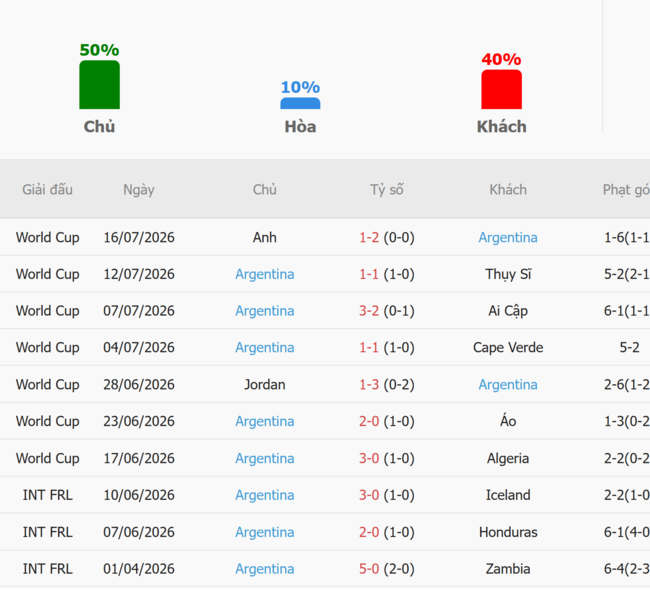Click the Cape Verde team name
Viewport: 650px width, 608px height.
coord(508,347)
